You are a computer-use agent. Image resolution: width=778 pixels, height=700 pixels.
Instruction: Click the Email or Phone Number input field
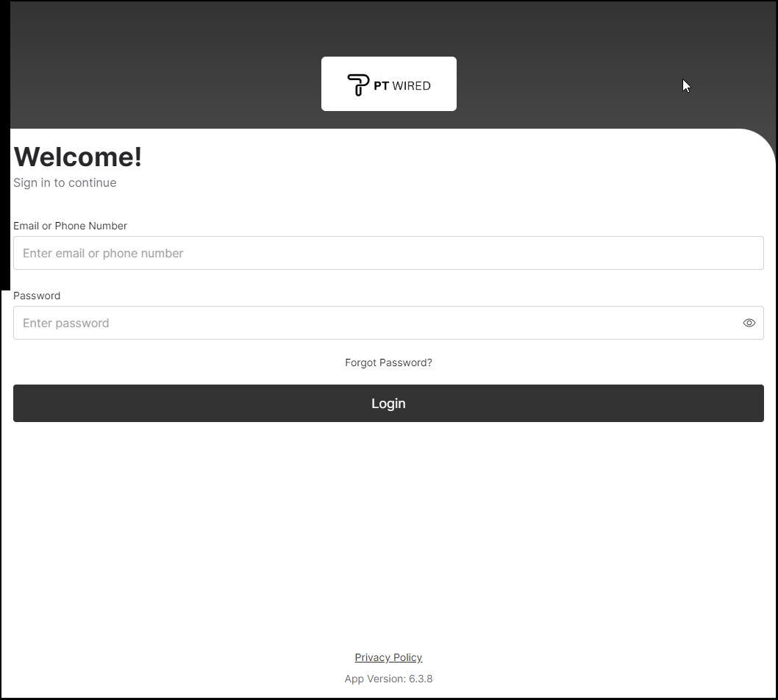pyautogui.click(x=388, y=253)
